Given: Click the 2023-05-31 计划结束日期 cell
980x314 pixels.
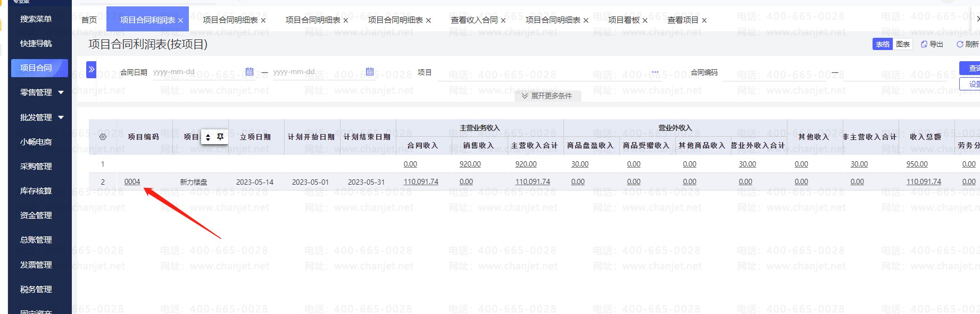Looking at the screenshot, I should [x=366, y=182].
